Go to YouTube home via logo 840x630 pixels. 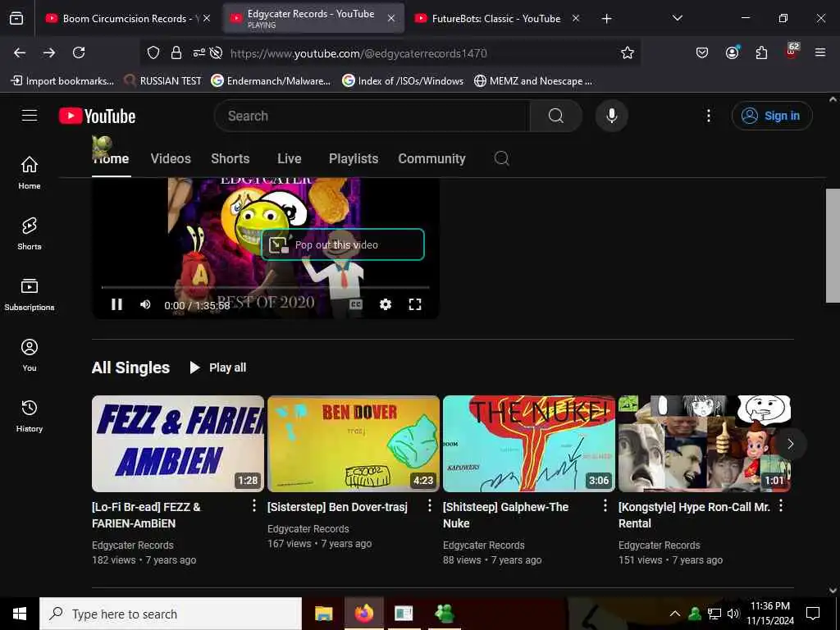coord(98,116)
